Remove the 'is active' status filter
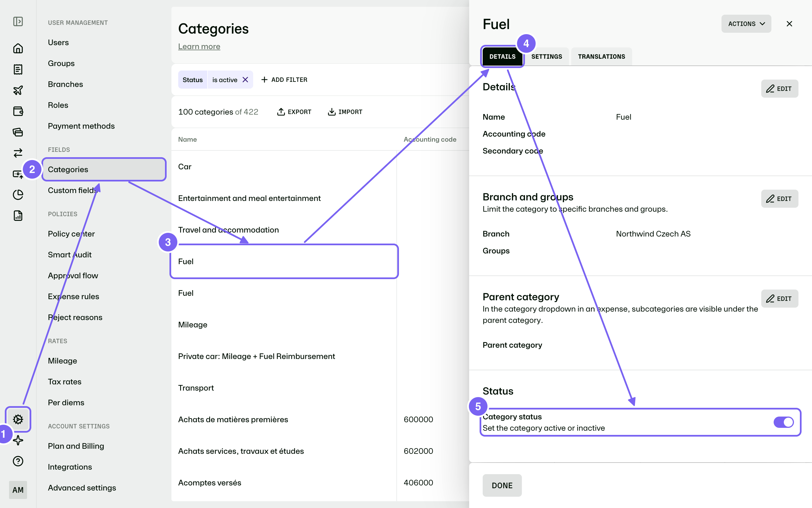 click(x=245, y=80)
